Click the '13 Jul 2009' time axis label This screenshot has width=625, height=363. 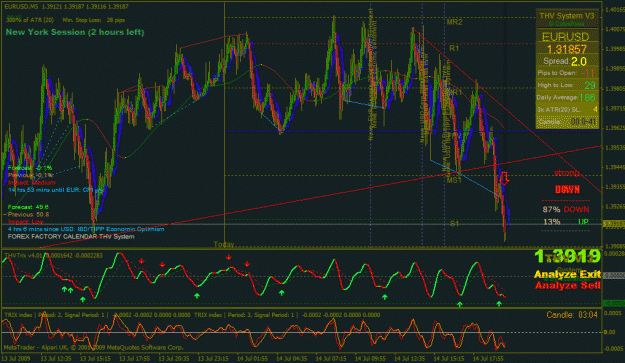click(x=16, y=358)
